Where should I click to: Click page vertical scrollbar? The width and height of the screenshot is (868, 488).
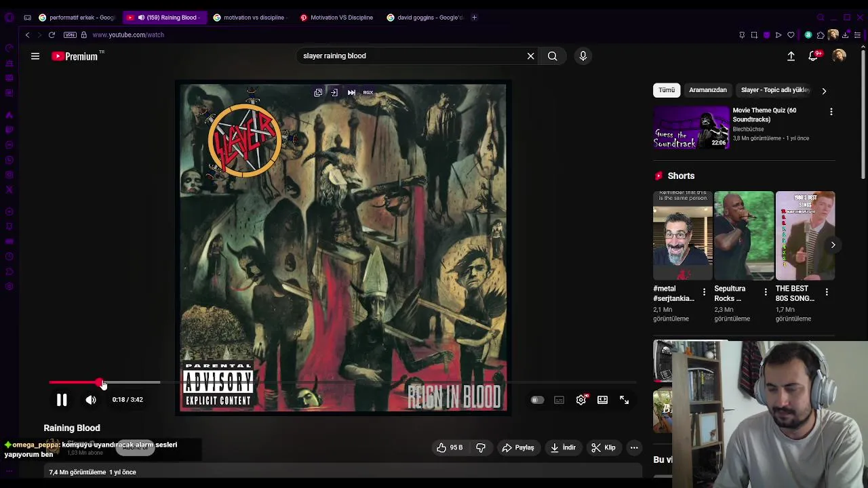point(864,115)
